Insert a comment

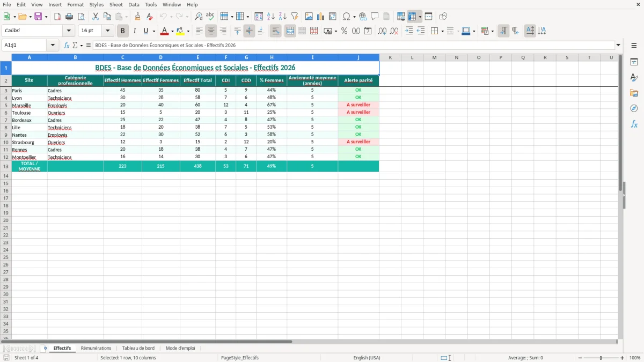pyautogui.click(x=375, y=17)
